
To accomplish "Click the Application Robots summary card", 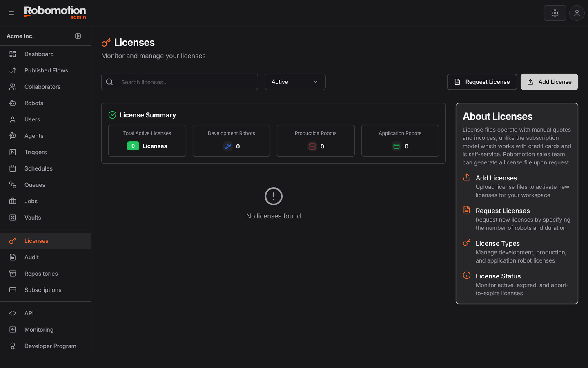I will (400, 141).
